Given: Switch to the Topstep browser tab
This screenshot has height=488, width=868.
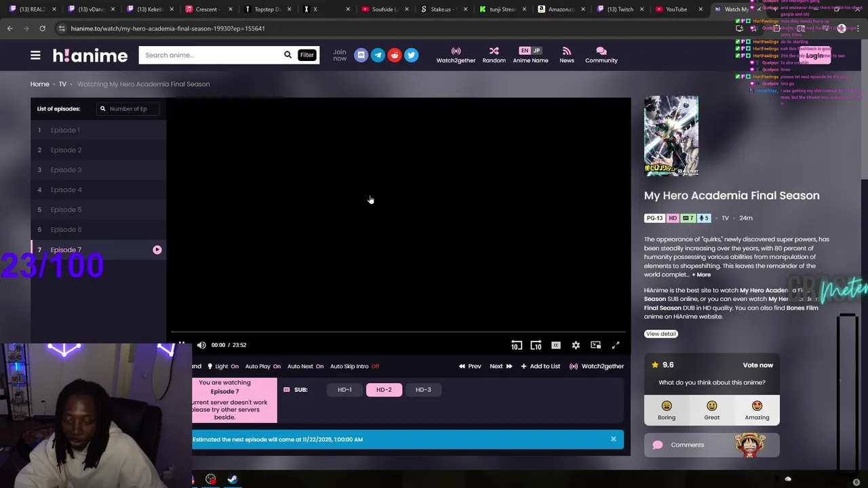Looking at the screenshot, I should [x=267, y=9].
